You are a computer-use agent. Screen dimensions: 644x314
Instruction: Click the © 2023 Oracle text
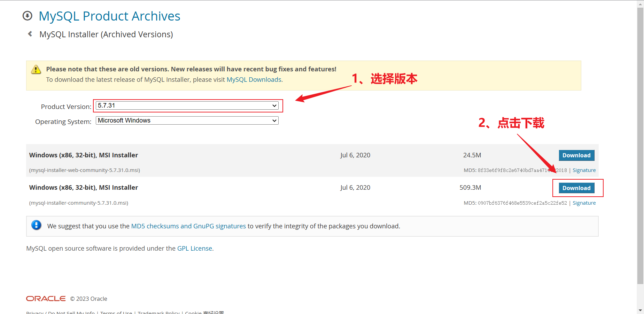pos(88,299)
